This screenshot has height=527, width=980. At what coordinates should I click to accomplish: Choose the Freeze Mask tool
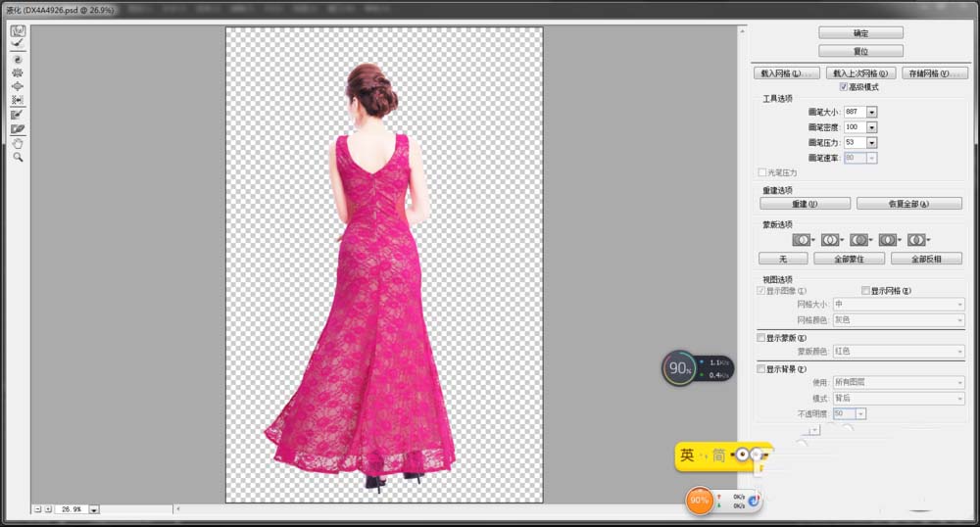[17, 115]
